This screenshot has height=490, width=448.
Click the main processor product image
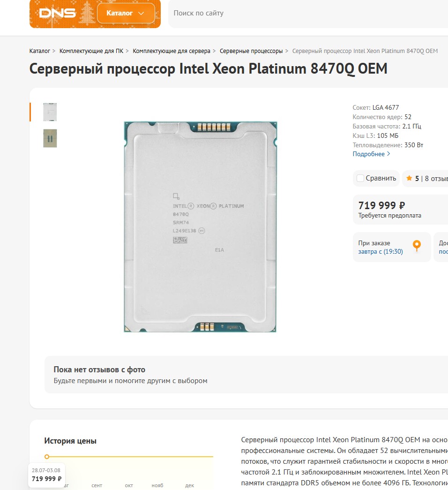point(200,227)
